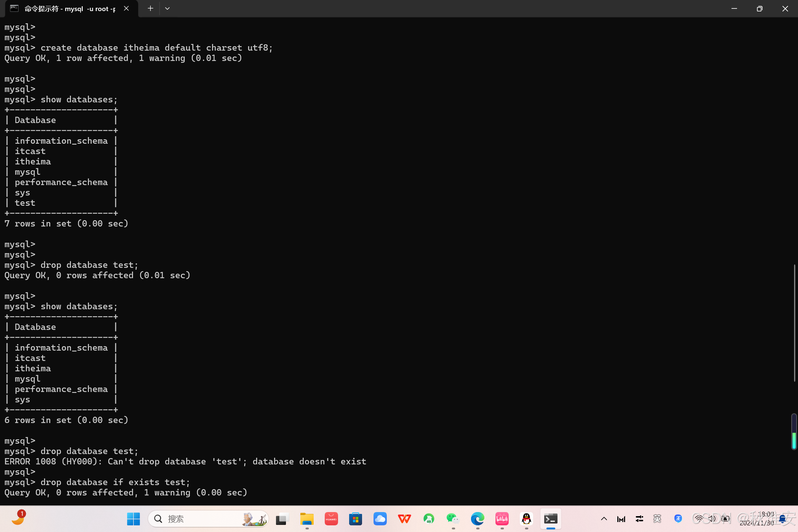
Task: Expand the terminal profile dropdown
Action: pyautogui.click(x=167, y=8)
